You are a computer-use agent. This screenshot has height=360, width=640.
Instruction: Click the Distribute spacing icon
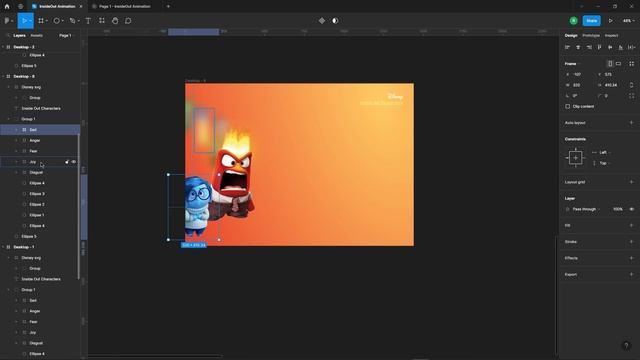coord(631,47)
